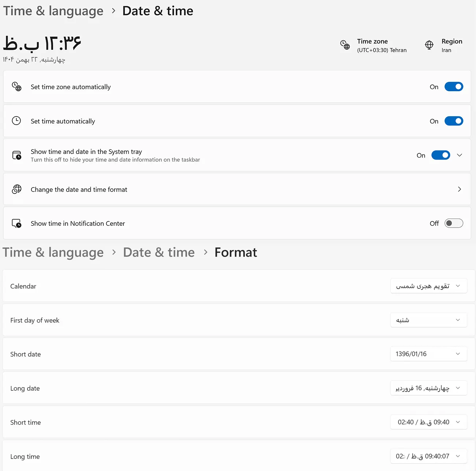The image size is (476, 471).
Task: Go back to Date & time in Format breadcrumb
Action: click(159, 252)
